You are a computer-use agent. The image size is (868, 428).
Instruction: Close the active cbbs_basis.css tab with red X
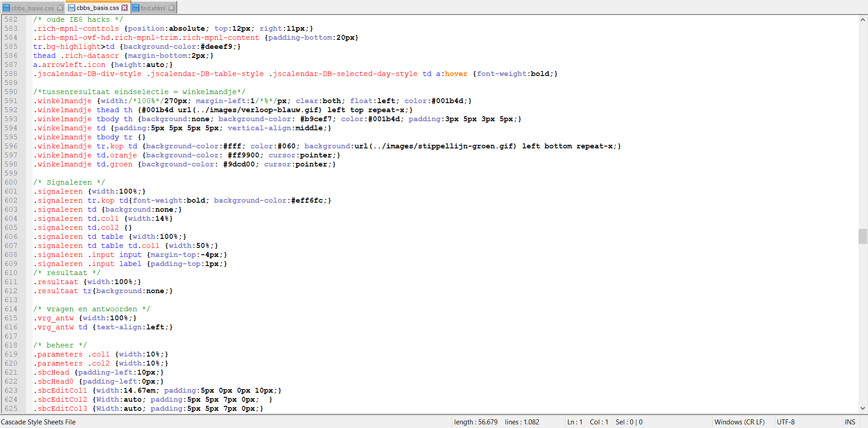click(125, 8)
